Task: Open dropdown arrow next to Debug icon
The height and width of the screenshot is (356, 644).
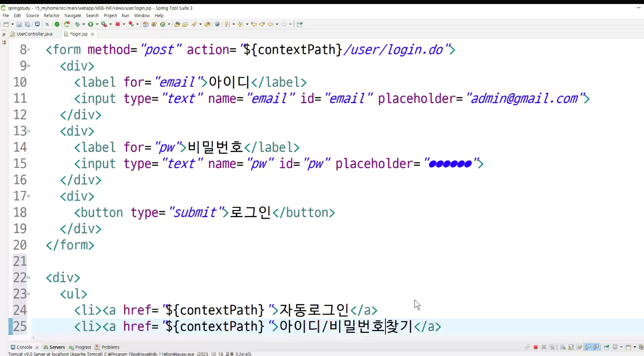Action: coord(84,24)
